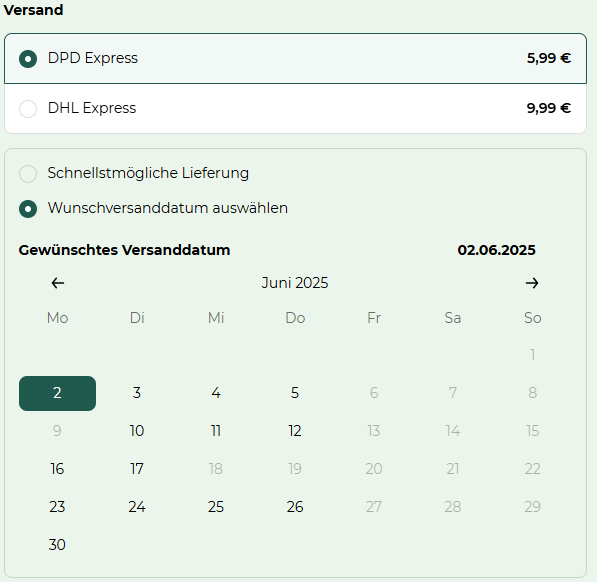Go to previous month with left arrow
The width and height of the screenshot is (597, 582).
[58, 283]
